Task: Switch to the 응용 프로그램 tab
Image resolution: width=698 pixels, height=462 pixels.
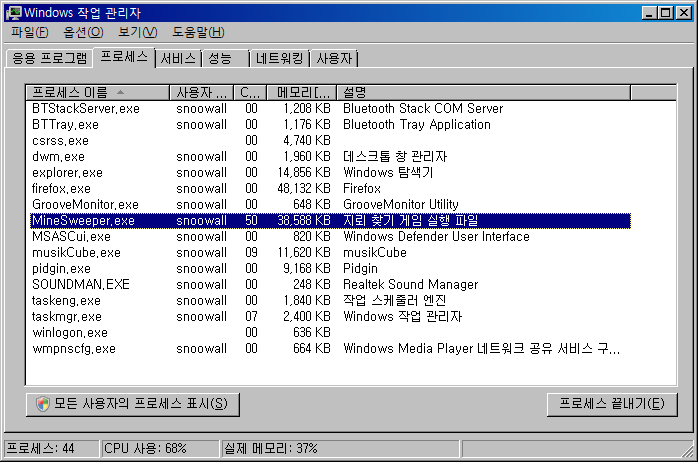Action: click(x=50, y=58)
